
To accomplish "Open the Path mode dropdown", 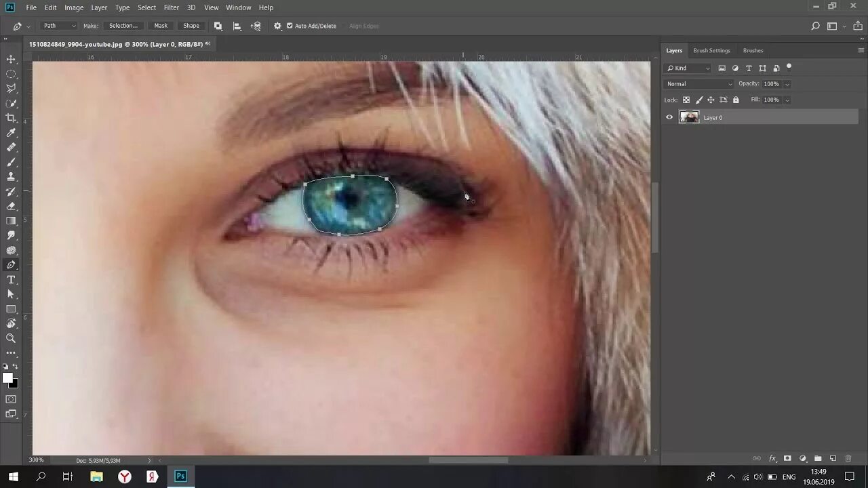I will [x=59, y=26].
